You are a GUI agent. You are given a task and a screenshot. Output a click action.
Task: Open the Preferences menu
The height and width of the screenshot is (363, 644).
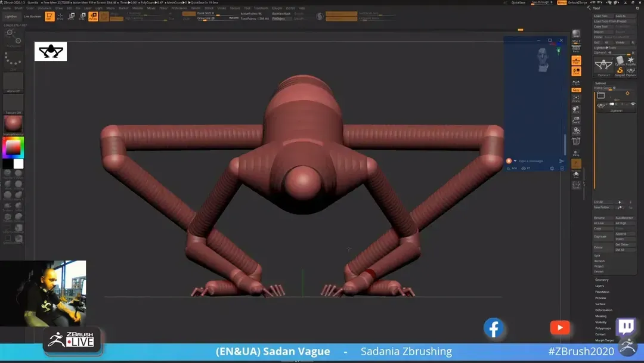[x=179, y=8]
